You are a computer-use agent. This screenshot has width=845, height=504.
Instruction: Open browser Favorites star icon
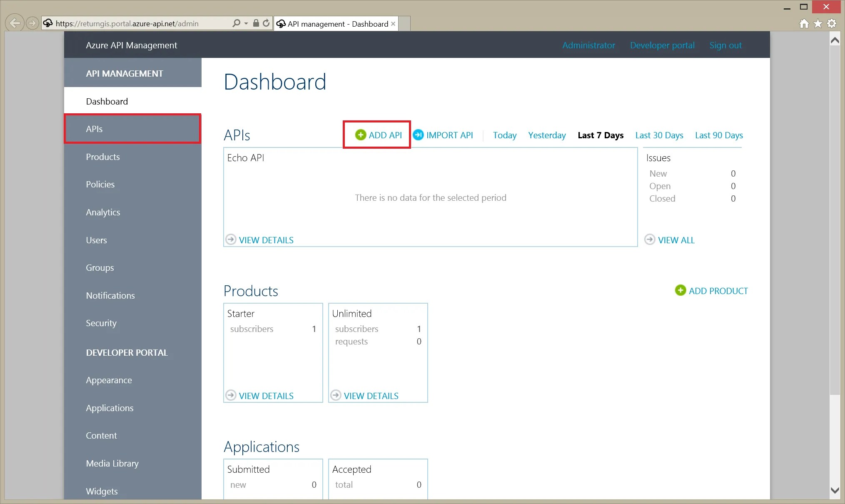pyautogui.click(x=818, y=24)
